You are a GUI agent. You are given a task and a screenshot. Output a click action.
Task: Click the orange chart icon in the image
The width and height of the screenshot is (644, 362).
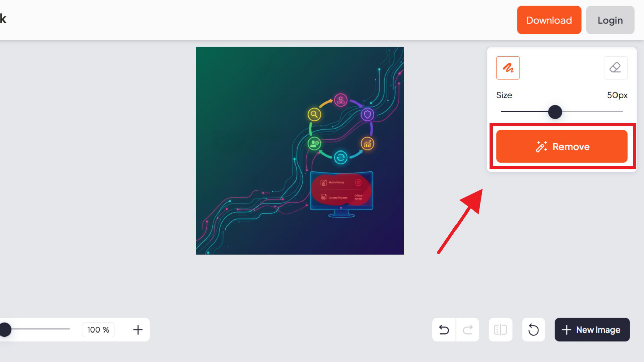(x=368, y=144)
